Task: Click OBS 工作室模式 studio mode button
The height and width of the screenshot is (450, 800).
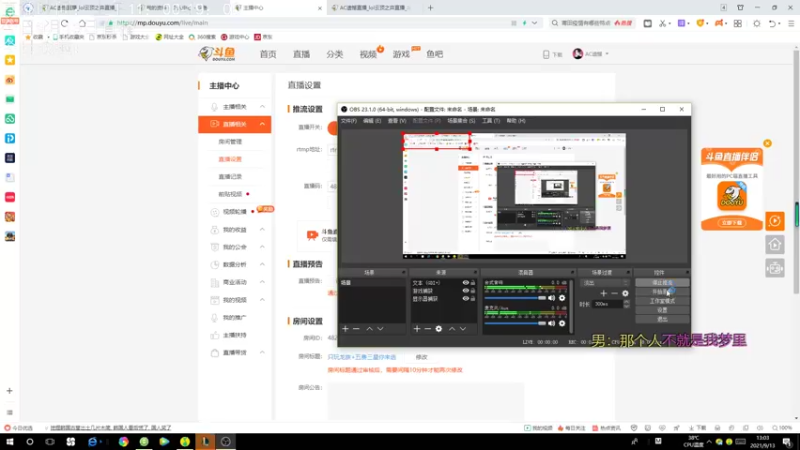Action: [x=662, y=301]
